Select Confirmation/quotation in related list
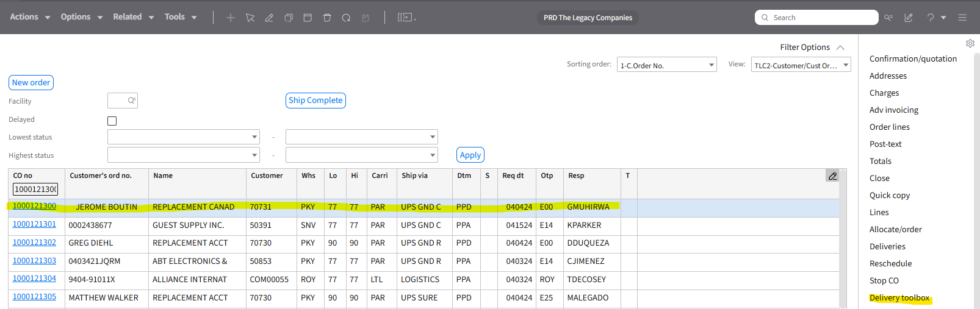This screenshot has height=309, width=980. coord(913,59)
